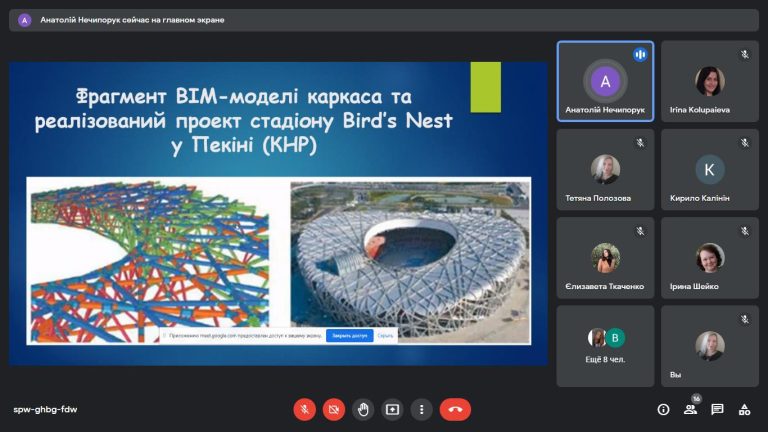Click the green square on slide
768x432 pixels.
pos(485,87)
